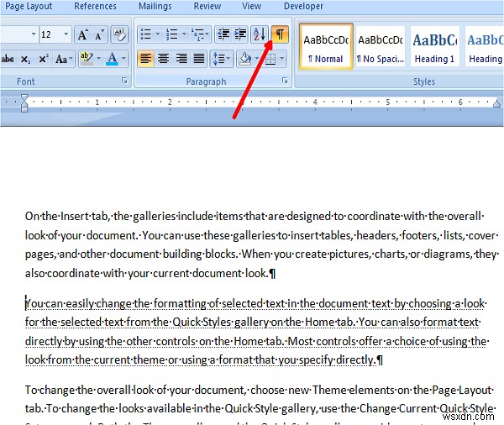Open the References tab

click(95, 6)
